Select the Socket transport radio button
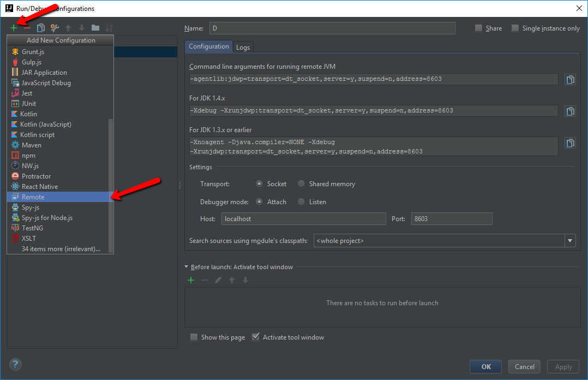This screenshot has width=588, height=380. tap(259, 184)
